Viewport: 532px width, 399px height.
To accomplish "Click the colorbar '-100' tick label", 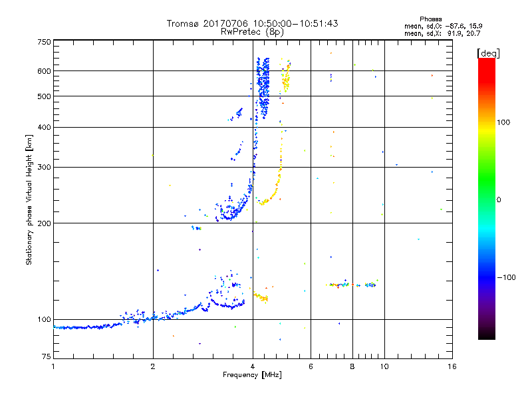I will point(506,277).
